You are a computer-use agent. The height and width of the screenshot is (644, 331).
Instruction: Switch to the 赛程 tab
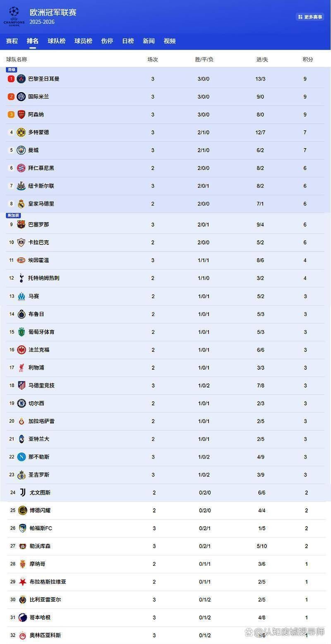pyautogui.click(x=12, y=41)
